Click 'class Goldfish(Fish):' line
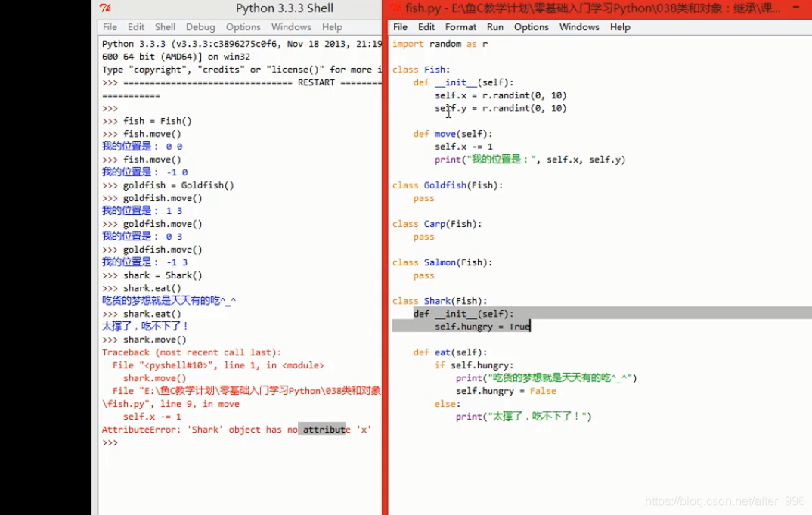Image resolution: width=812 pixels, height=515 pixels. pyautogui.click(x=448, y=185)
